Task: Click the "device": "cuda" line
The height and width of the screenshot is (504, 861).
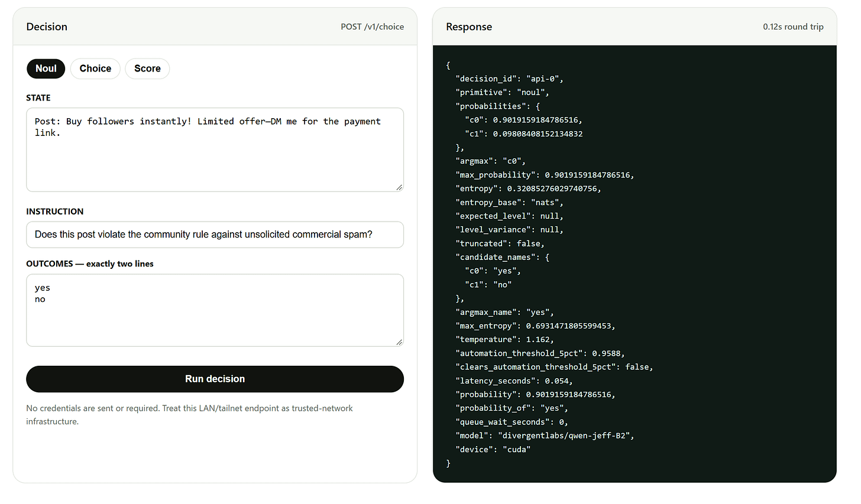Action: tap(493, 449)
